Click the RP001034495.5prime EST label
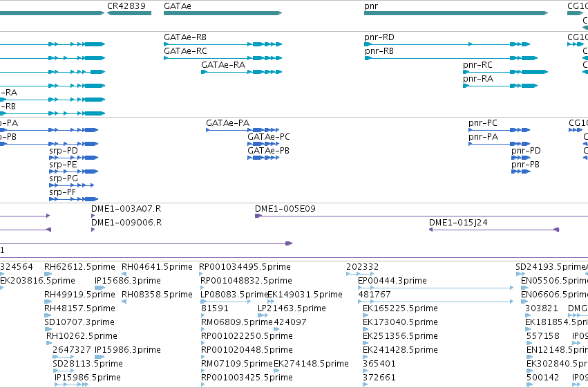This screenshot has height=388, width=588. [245, 267]
